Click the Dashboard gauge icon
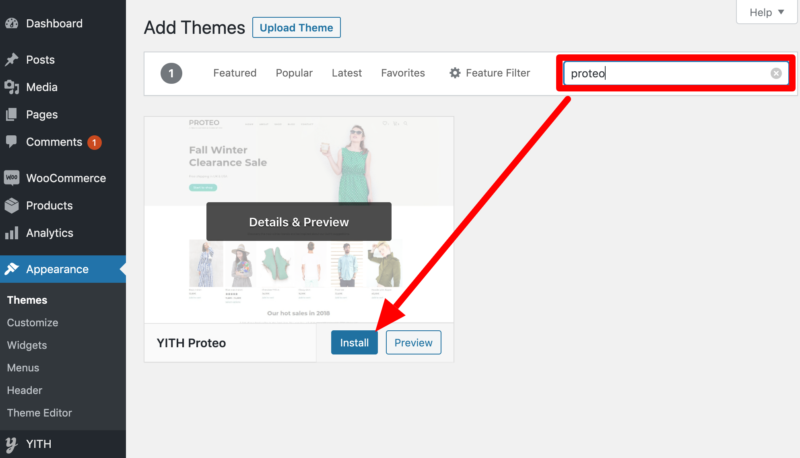Screen dimensions: 800x458 (x=11, y=23)
